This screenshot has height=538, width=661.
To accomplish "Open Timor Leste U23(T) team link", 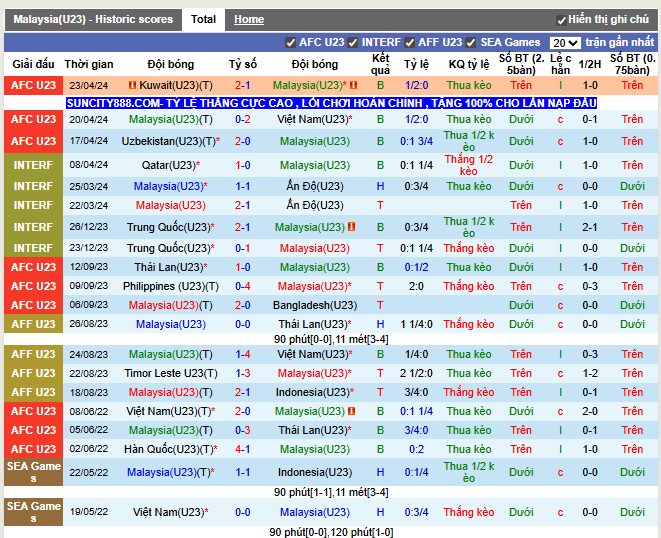I will pos(171,374).
